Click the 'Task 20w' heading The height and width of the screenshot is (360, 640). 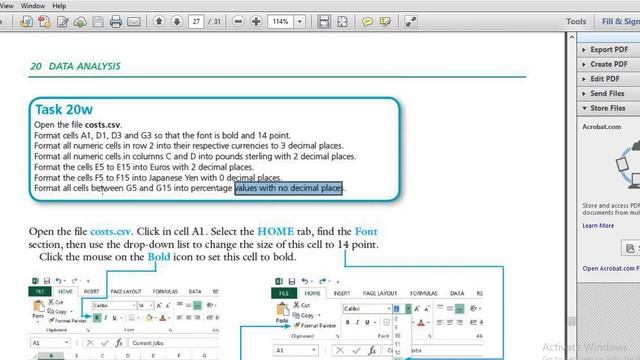64,109
